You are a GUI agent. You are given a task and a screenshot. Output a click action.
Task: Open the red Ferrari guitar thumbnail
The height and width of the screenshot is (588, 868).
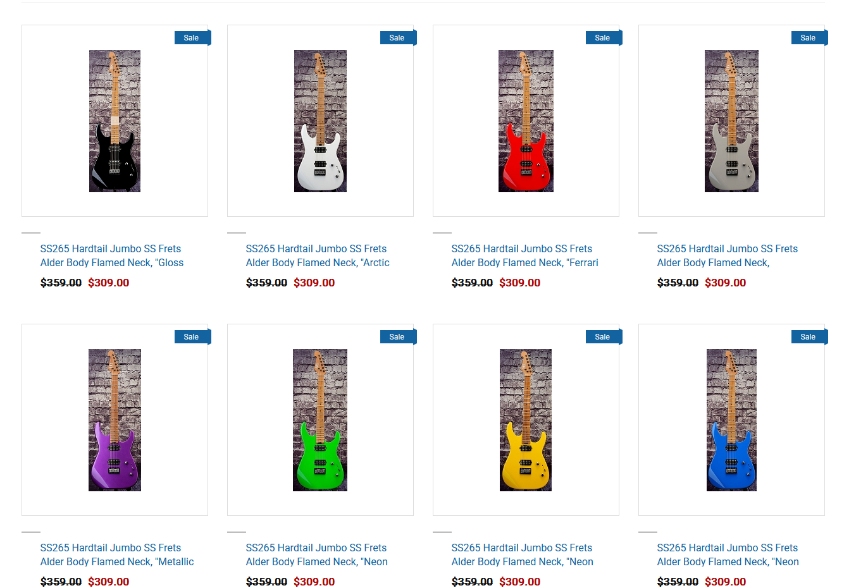point(526,121)
